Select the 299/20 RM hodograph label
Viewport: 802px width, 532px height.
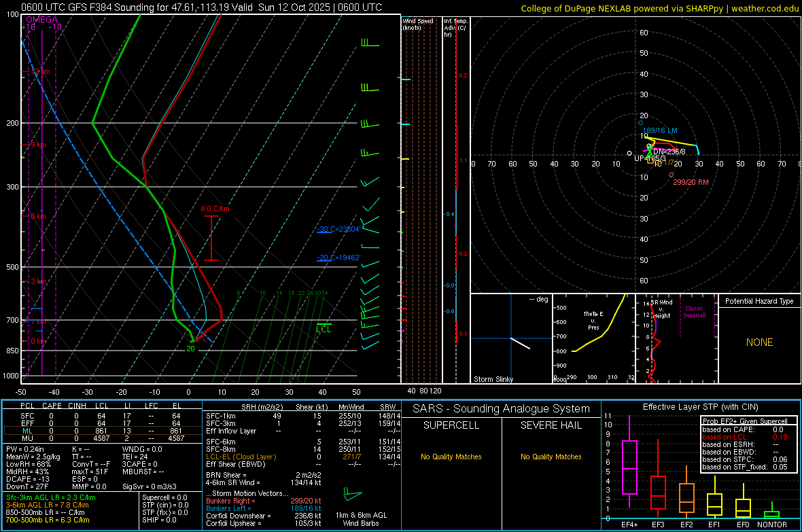coord(691,182)
